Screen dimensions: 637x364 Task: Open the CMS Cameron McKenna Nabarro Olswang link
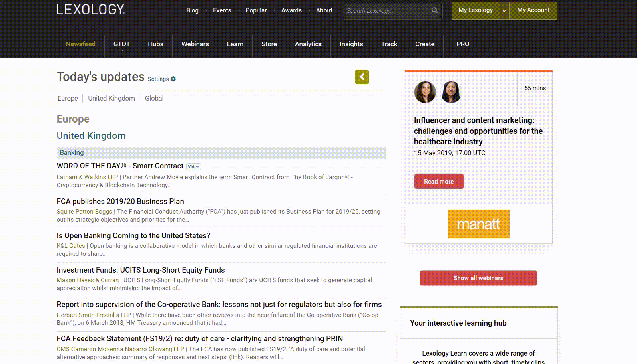point(120,349)
